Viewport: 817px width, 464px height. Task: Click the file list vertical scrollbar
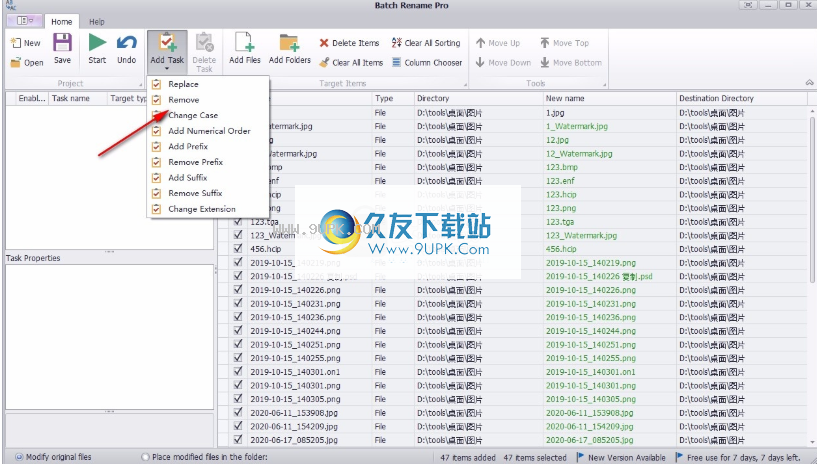[x=812, y=200]
